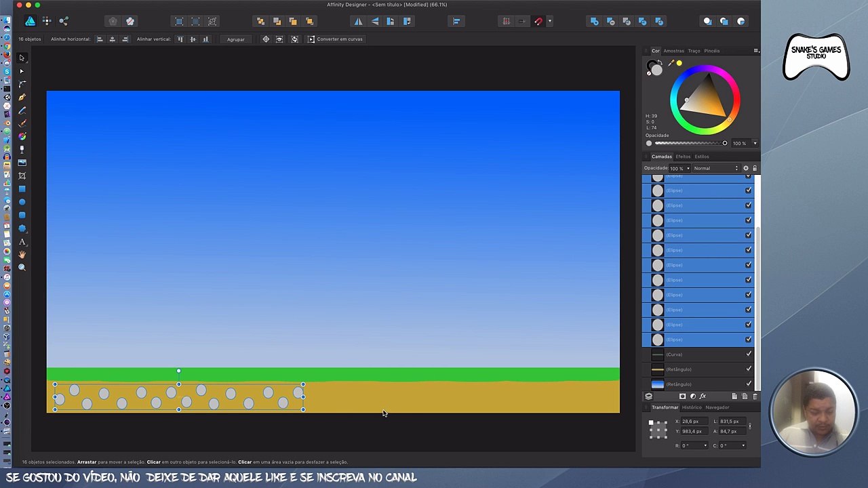The height and width of the screenshot is (488, 868).
Task: Select the blue Rectangle shape tool
Action: pyautogui.click(x=22, y=189)
